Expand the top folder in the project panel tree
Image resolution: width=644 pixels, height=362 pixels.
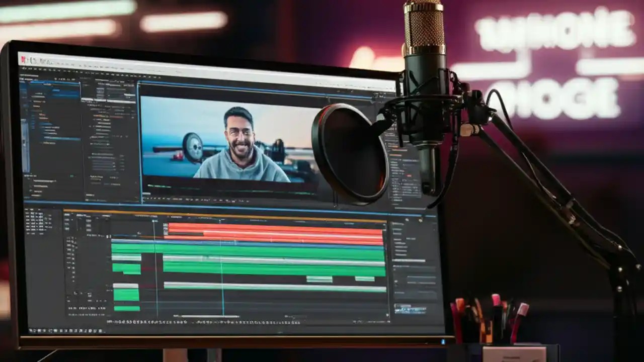[x=32, y=93]
